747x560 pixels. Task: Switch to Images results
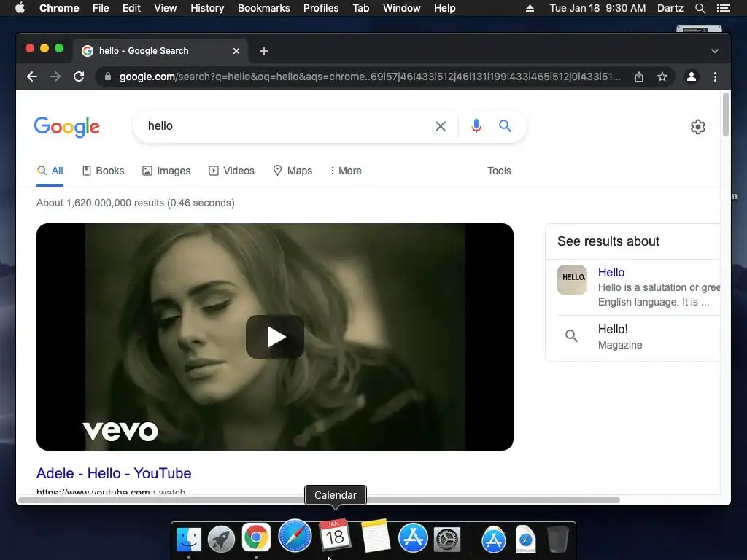click(166, 171)
